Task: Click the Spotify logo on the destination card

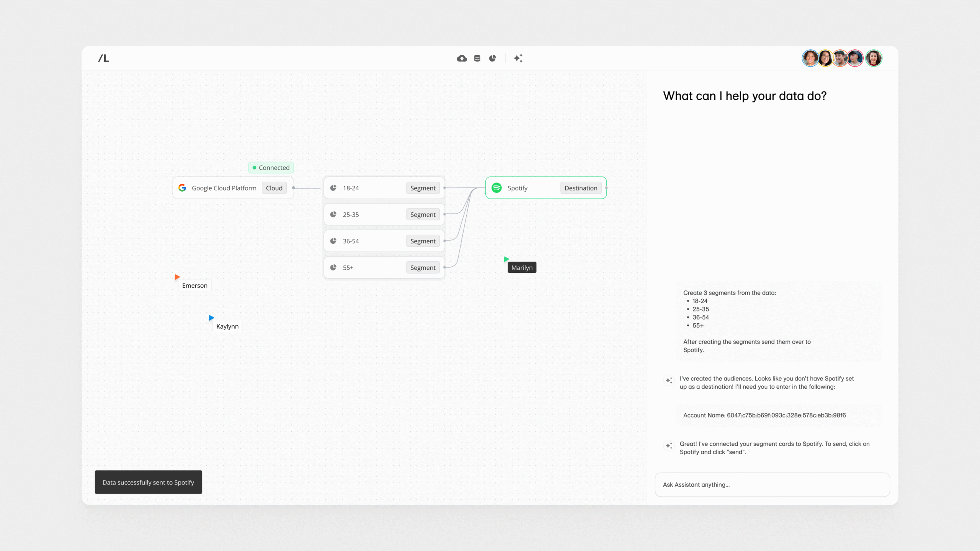Action: point(497,188)
